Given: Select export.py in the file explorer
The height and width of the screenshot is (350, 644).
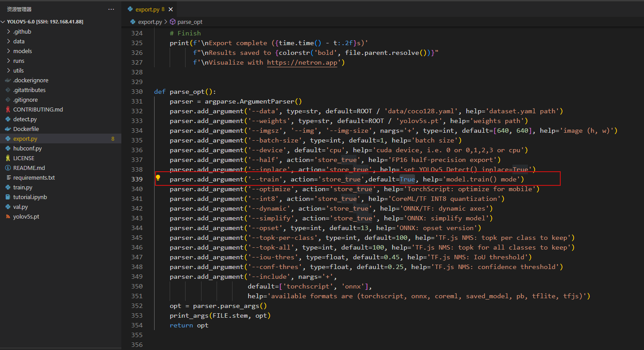Looking at the screenshot, I should point(61,138).
